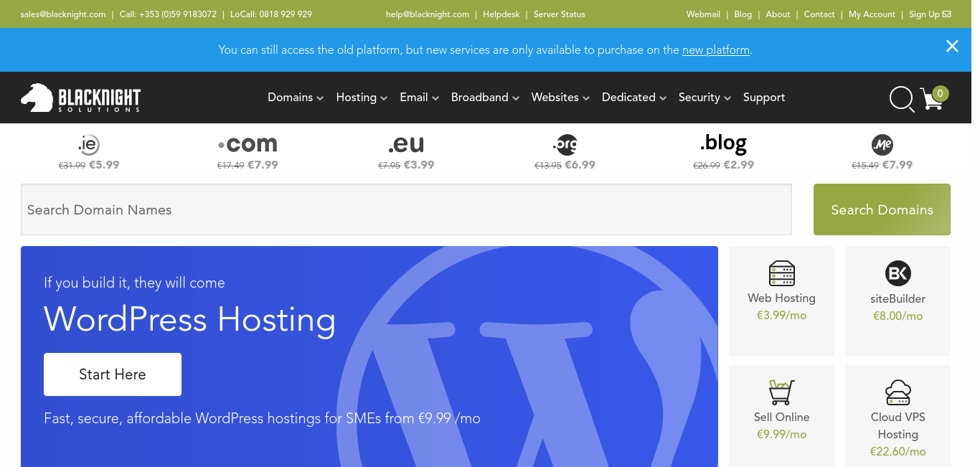
Task: Click the €8.00/mo siteBuilder price
Action: click(x=897, y=316)
